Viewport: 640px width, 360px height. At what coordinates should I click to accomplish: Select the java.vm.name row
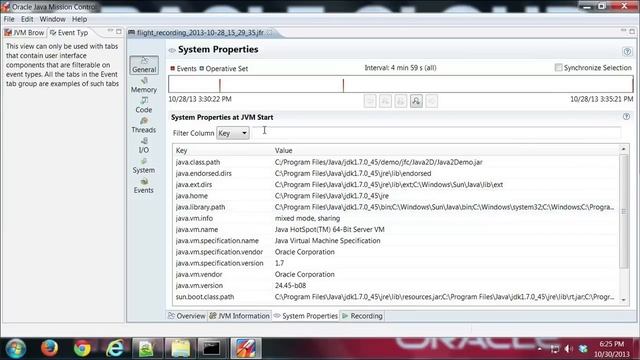point(396,229)
